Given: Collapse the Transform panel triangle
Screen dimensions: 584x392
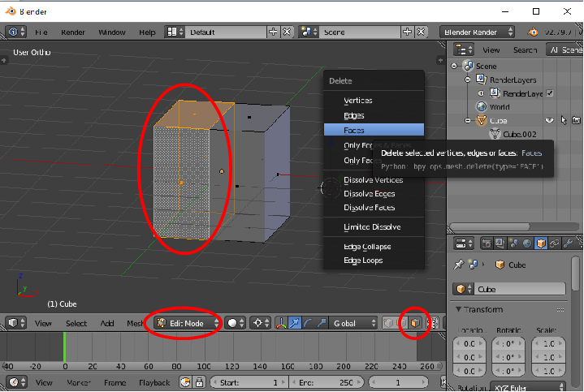Looking at the screenshot, I should tap(458, 309).
